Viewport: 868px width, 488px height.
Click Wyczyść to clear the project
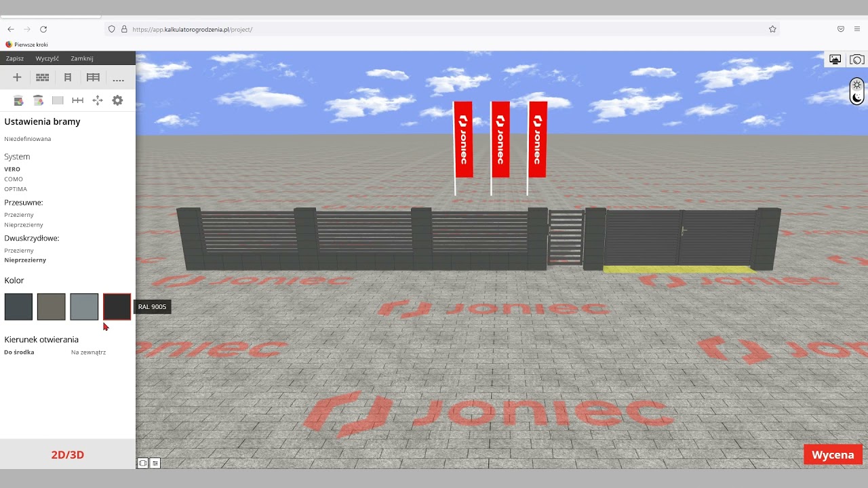tap(47, 58)
